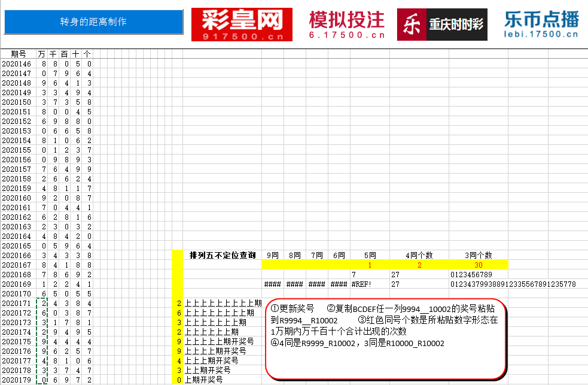Image resolution: width=588 pixels, height=385 pixels.
Task: Select the cell containing 0123456789
Action: coord(479,275)
